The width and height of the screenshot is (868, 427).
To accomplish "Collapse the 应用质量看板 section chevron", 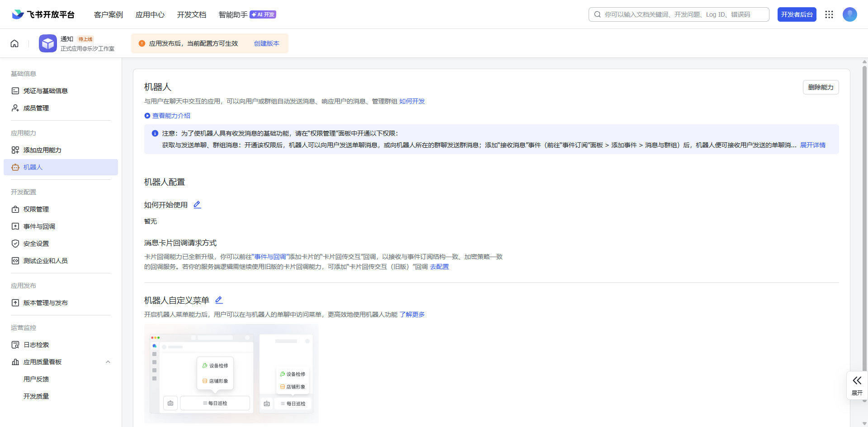I will [108, 362].
